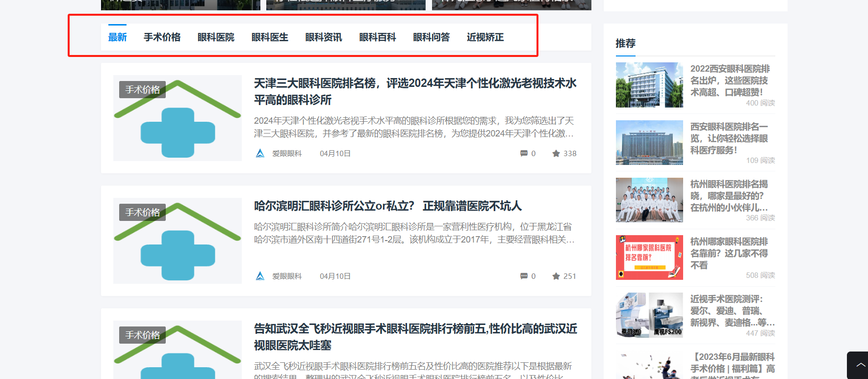Open recommended 杭州眼科医院排名揭晓 article
Image resolution: width=868 pixels, height=379 pixels.
[x=729, y=196]
